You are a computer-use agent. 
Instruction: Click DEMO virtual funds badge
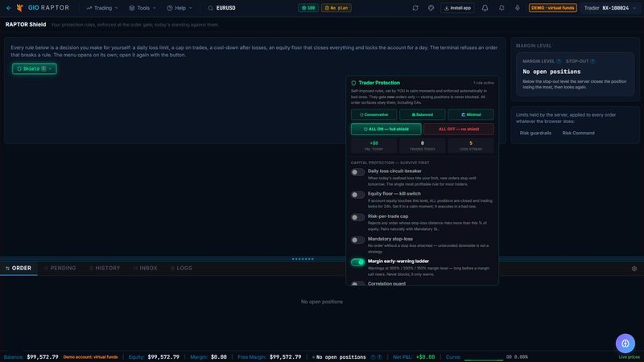pyautogui.click(x=553, y=8)
